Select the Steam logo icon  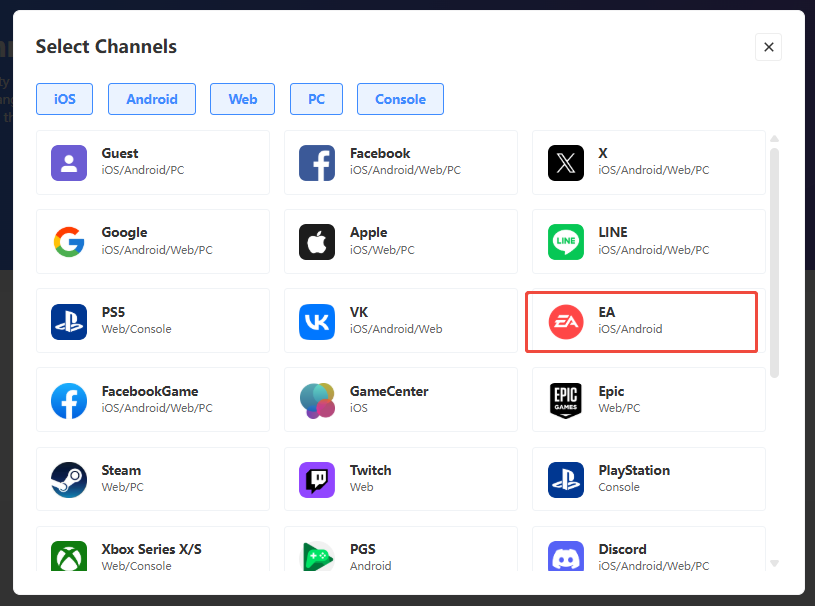[x=69, y=480]
